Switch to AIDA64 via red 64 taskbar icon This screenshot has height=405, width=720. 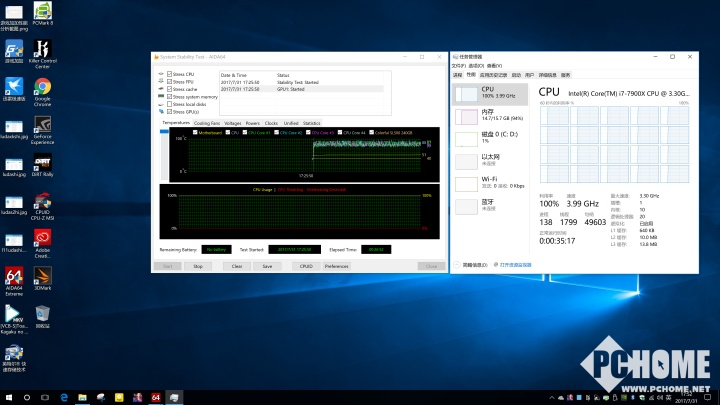[156, 398]
